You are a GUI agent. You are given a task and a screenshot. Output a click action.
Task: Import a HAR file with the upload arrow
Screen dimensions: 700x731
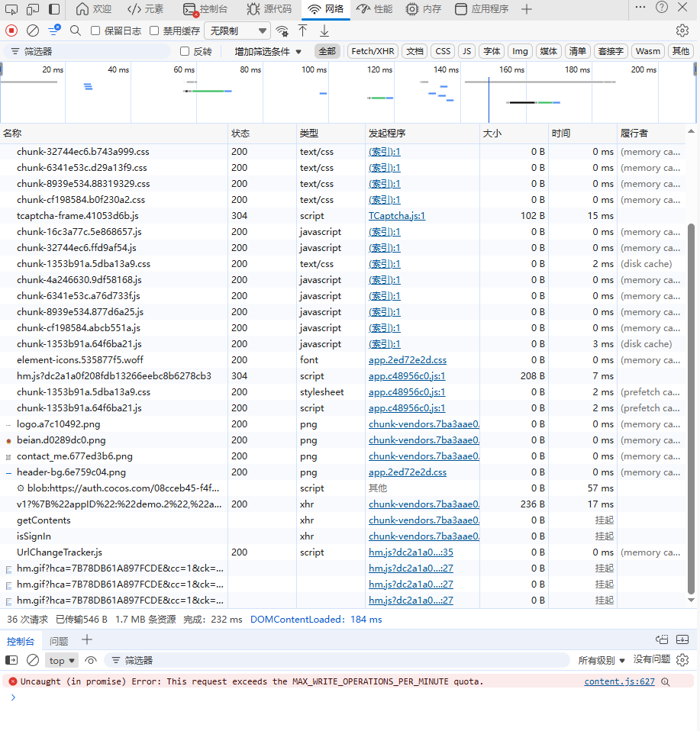[302, 31]
